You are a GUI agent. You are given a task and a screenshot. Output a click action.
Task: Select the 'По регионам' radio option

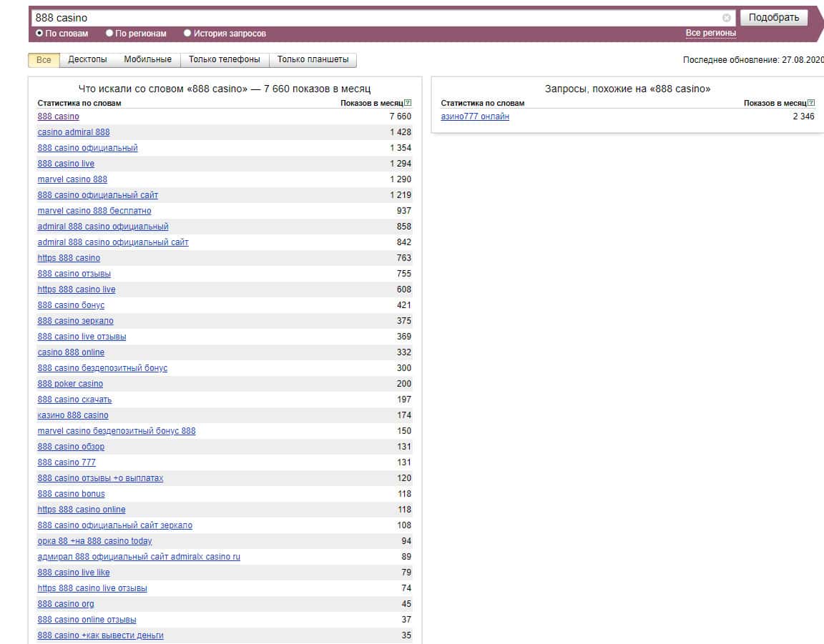[109, 33]
